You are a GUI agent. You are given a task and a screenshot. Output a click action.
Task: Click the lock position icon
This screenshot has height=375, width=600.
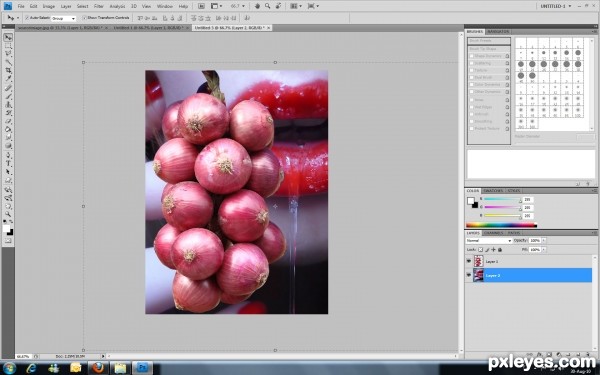point(493,249)
